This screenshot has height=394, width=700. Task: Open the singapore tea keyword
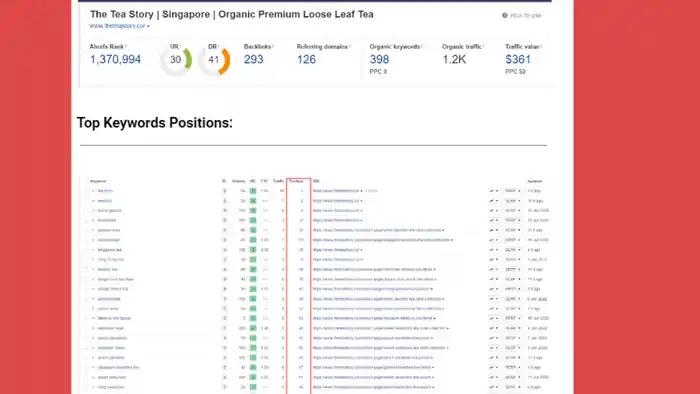110,250
